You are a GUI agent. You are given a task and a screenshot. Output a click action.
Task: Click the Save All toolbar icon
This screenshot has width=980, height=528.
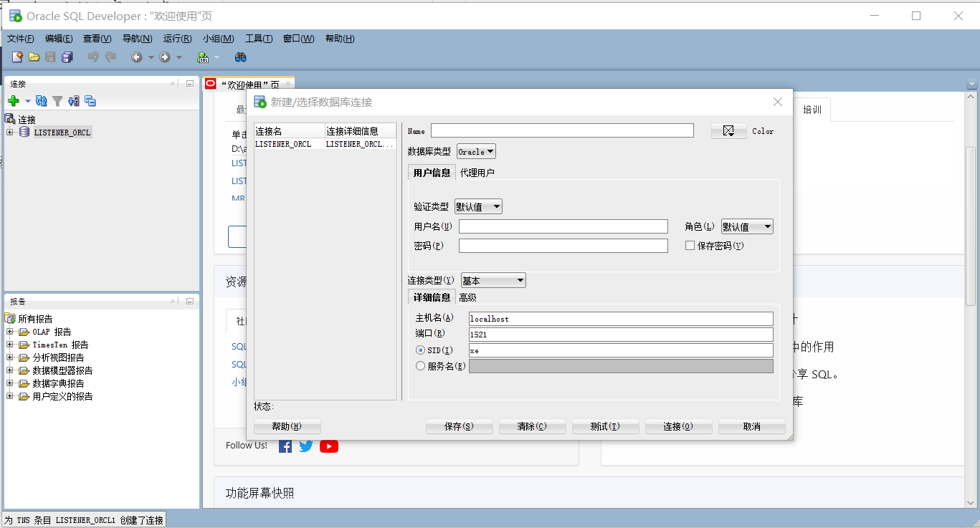[67, 57]
